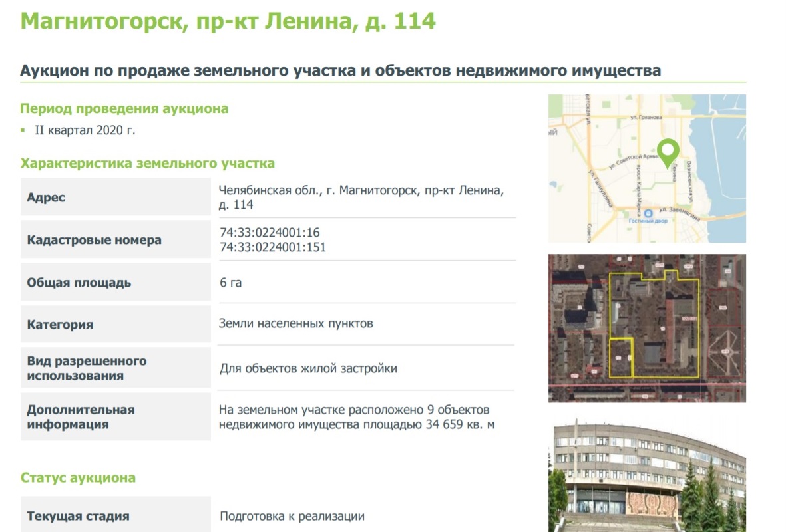Select cadastral number 74:33:0224001:151

pyautogui.click(x=273, y=247)
